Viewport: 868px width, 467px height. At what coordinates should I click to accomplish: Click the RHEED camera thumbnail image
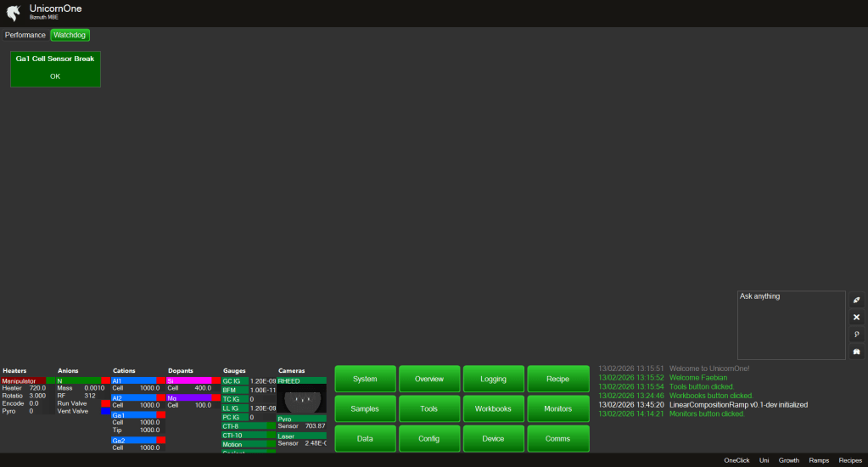(x=301, y=399)
